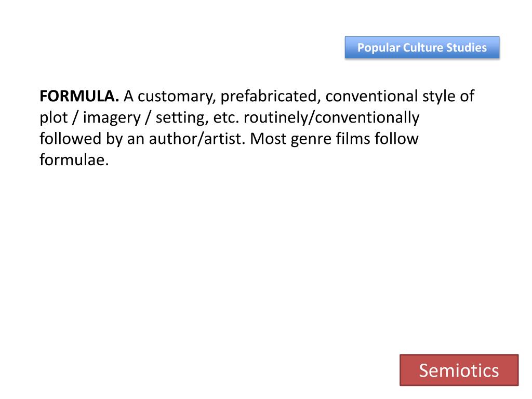Click the word 'Most' in the sentence
The width and height of the screenshot is (532, 399).
[x=268, y=139]
